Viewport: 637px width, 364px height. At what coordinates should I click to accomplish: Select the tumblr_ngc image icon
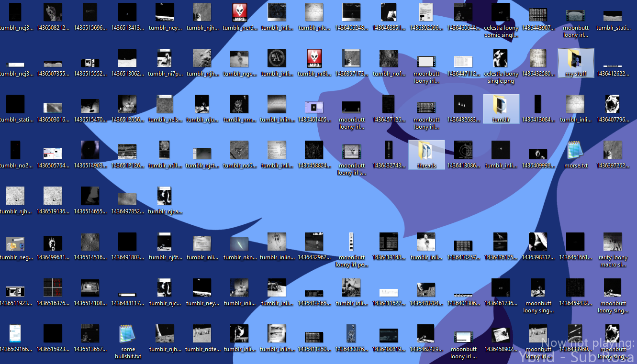(240, 58)
